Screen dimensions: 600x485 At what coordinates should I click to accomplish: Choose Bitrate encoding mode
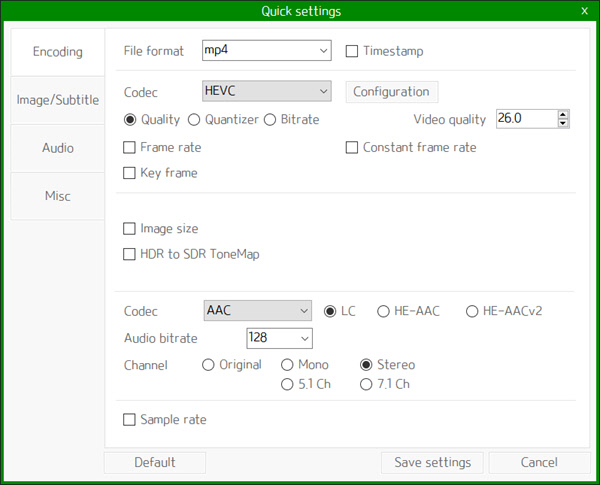[270, 120]
